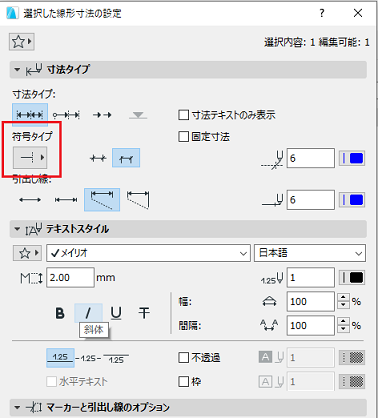Open the 日本語 script dropdown
Image resolution: width=378 pixels, height=418 pixels.
click(x=310, y=253)
